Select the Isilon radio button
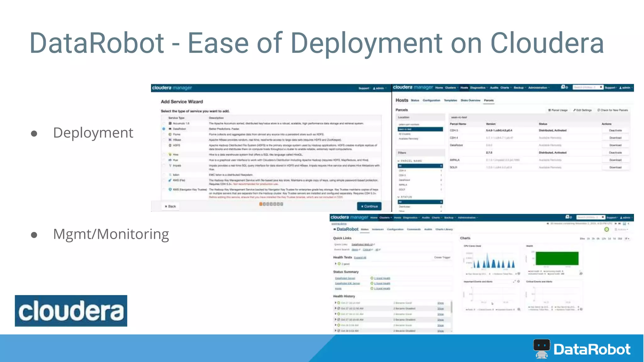Image resolution: width=644 pixels, height=362 pixels. click(164, 175)
